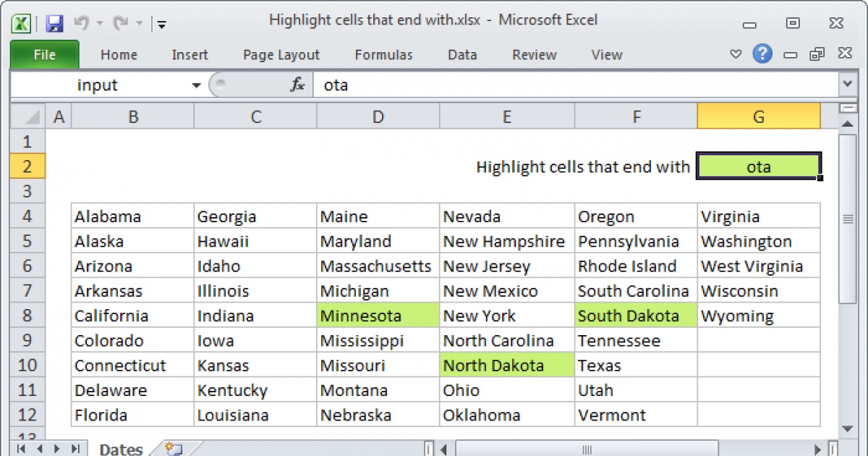868x456 pixels.
Task: Insert a new worksheet using the sheet tab icon
Action: tap(171, 449)
